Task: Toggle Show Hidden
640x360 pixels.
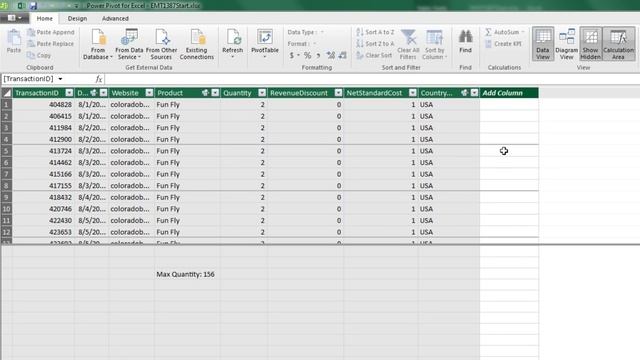Action: point(590,44)
